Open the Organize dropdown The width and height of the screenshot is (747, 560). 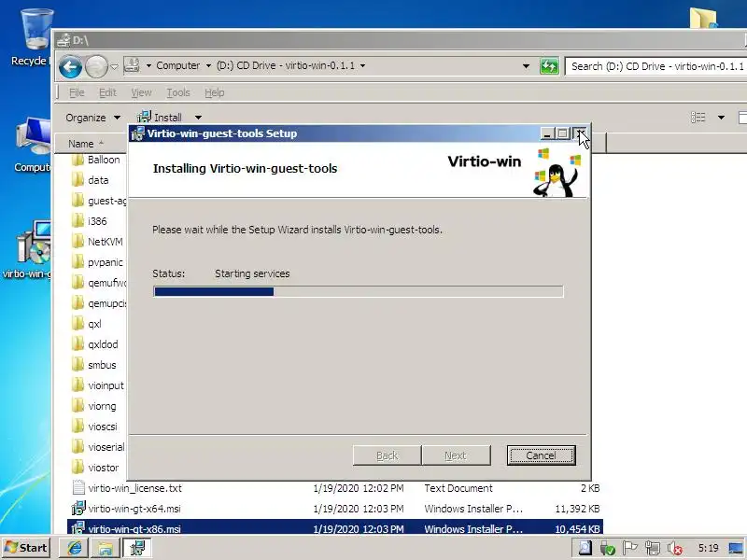92,118
